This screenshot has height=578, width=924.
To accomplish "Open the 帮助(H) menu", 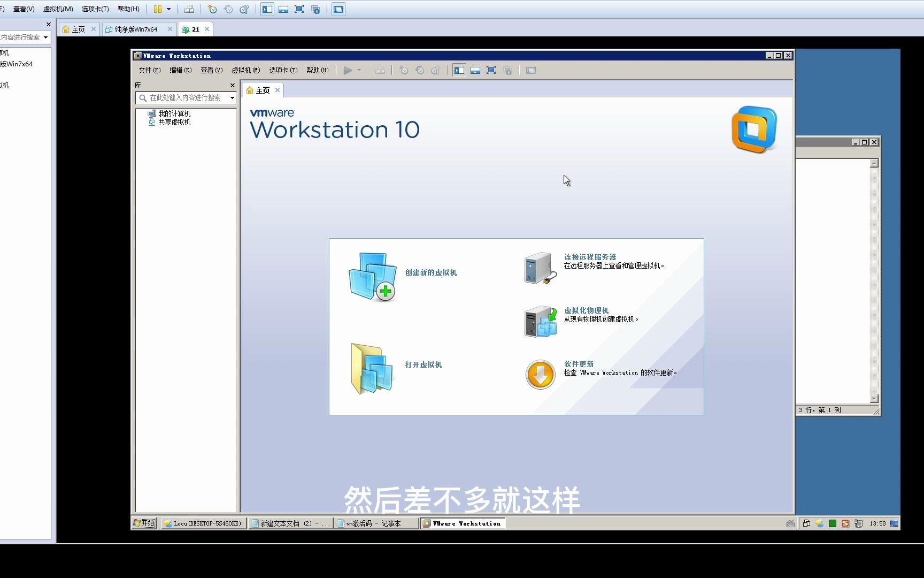I will (317, 70).
